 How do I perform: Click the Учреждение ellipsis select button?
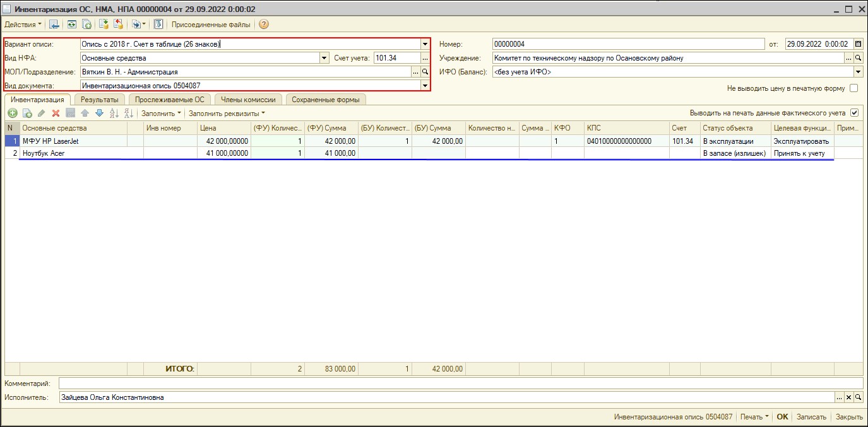pyautogui.click(x=848, y=58)
